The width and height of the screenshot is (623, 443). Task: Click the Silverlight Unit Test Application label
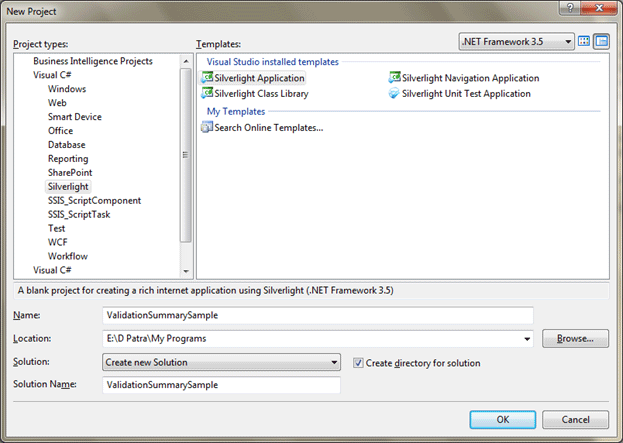(x=466, y=94)
